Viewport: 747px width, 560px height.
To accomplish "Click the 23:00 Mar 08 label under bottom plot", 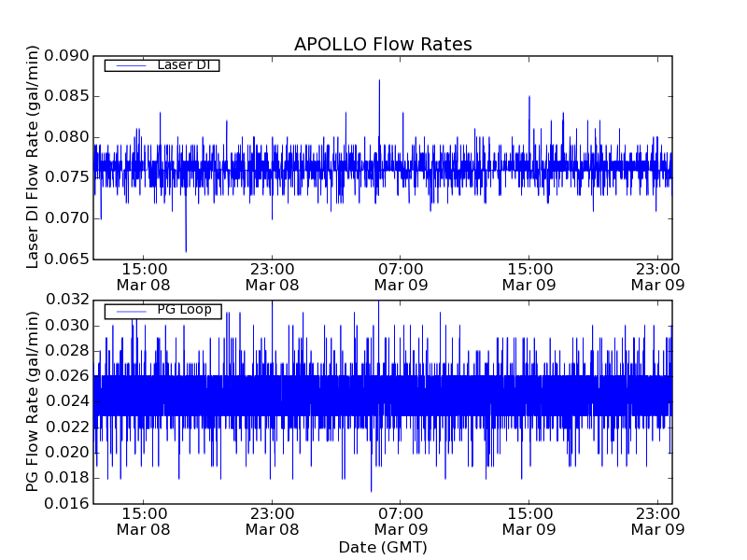I will 272,521.
